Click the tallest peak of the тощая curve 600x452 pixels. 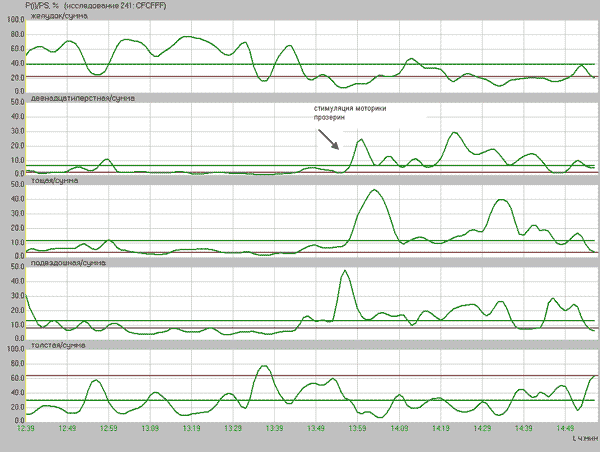coord(374,190)
